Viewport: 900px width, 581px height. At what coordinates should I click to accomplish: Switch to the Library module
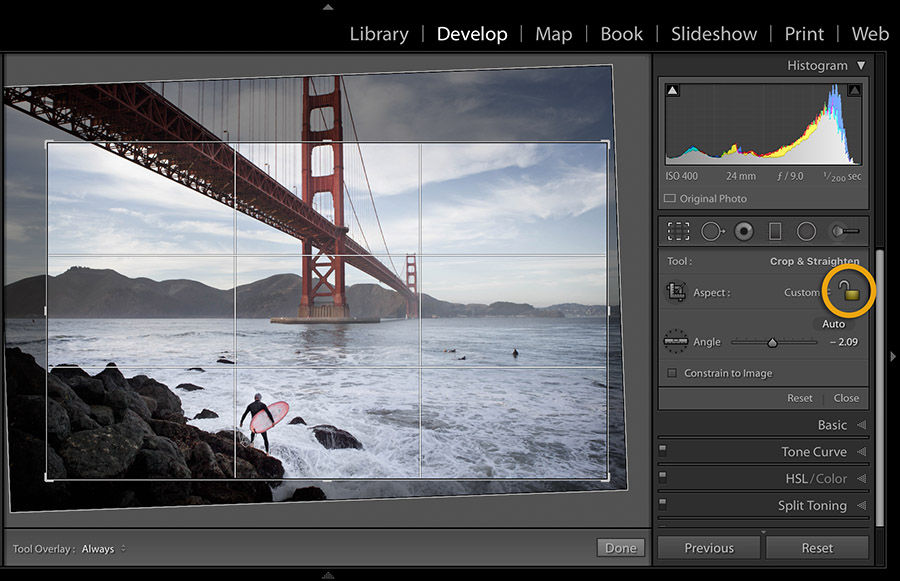pos(379,33)
